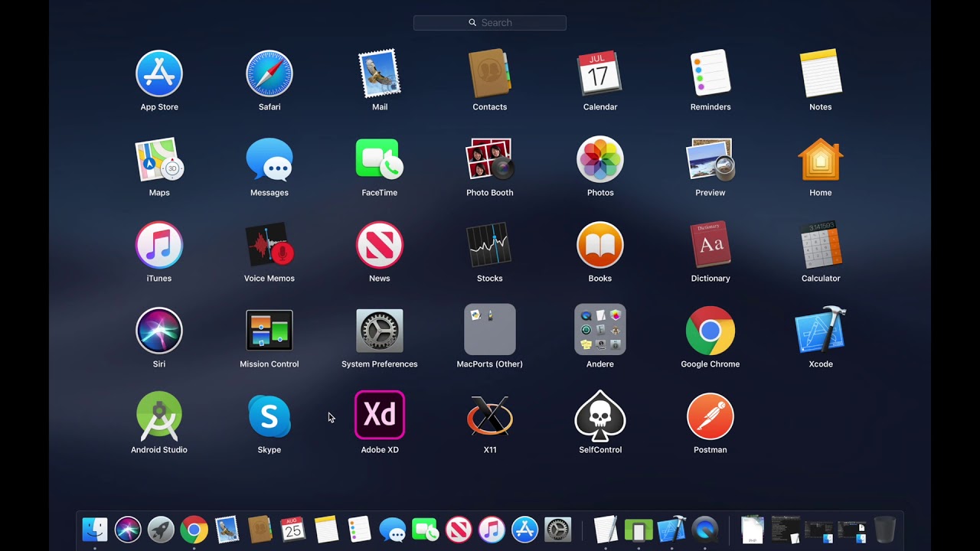This screenshot has height=551, width=980.
Task: Open the Preview app
Action: point(710,159)
